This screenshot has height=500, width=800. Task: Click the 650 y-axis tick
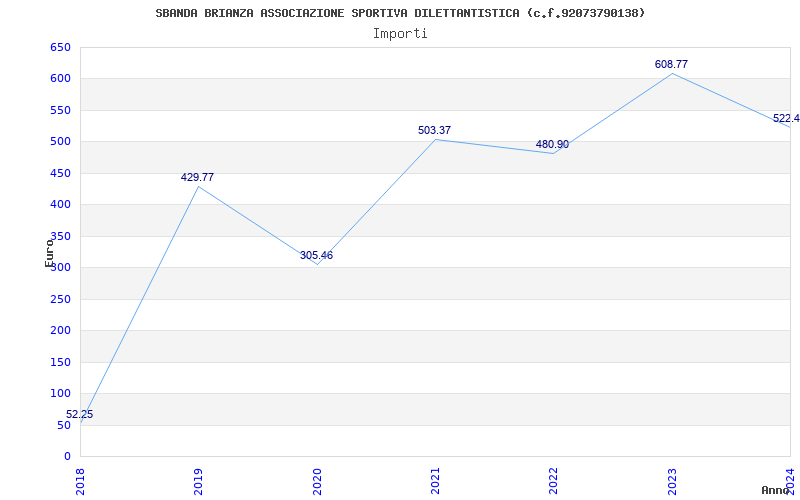coord(60,47)
